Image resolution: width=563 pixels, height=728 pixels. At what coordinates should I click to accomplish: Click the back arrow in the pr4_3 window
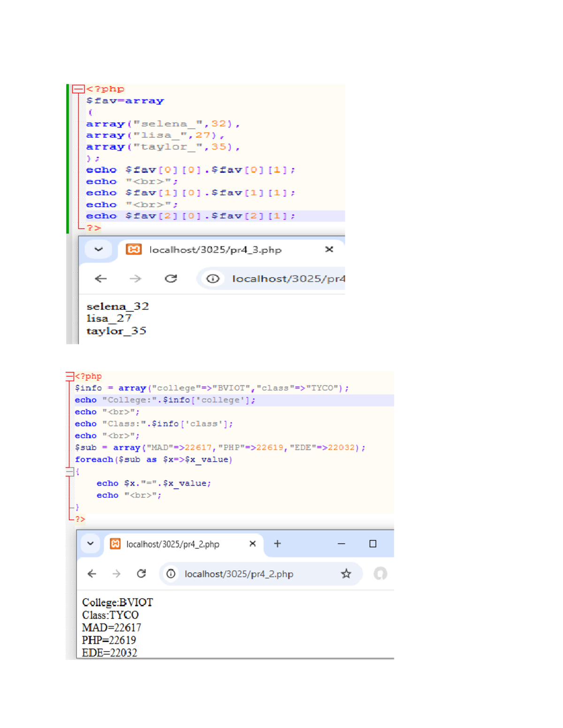(x=100, y=278)
